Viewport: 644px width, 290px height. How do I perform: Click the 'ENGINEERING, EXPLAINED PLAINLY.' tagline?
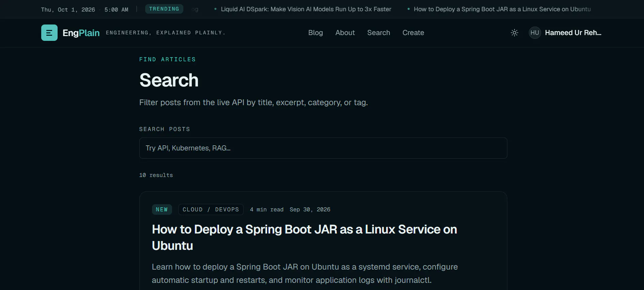(x=166, y=33)
